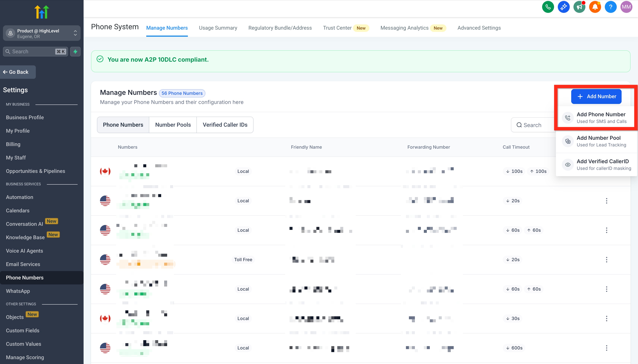Click the green phone dialer icon
This screenshot has height=364, width=638.
pos(548,7)
